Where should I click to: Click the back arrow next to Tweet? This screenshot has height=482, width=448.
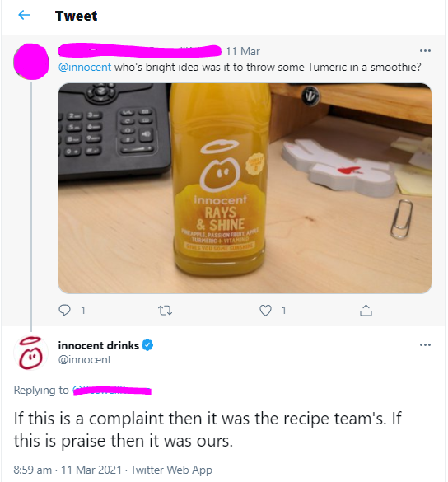pyautogui.click(x=24, y=15)
